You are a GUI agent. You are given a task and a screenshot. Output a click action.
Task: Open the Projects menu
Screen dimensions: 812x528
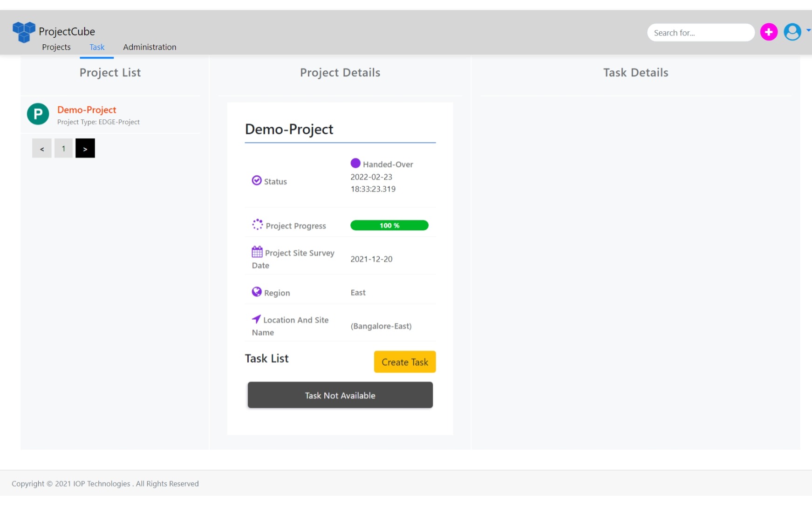56,47
